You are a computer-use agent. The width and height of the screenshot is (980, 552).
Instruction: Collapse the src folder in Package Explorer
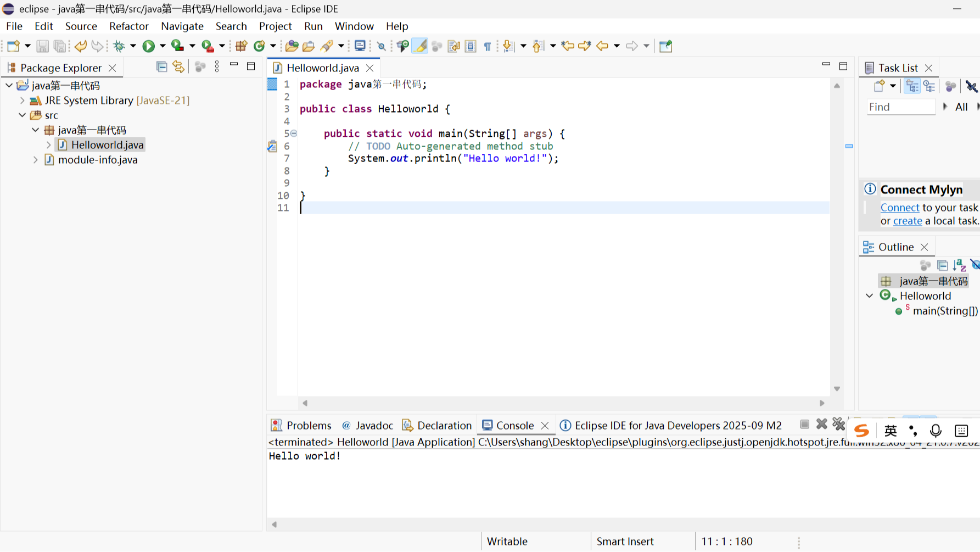(23, 115)
